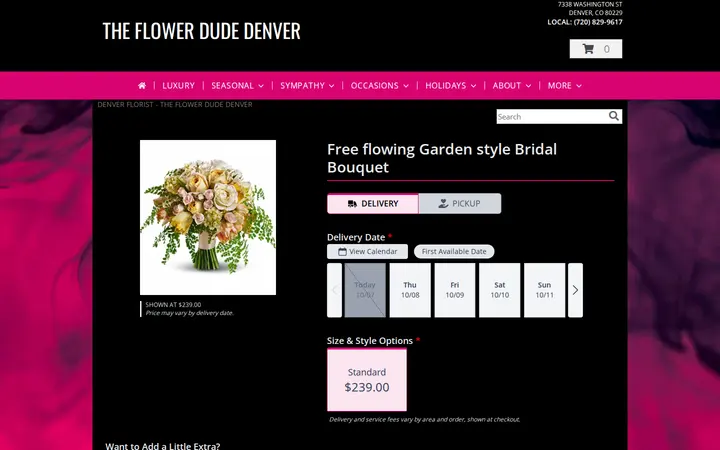Expand the Sympathy dropdown menu
Screen dimensions: 720x450
[307, 85]
